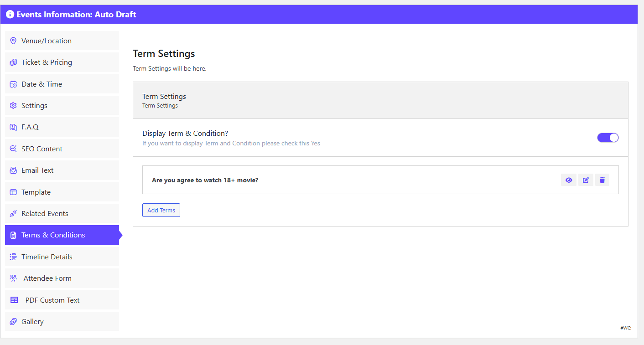The width and height of the screenshot is (644, 345).
Task: Click the Date & Time calendar icon
Action: tap(13, 84)
